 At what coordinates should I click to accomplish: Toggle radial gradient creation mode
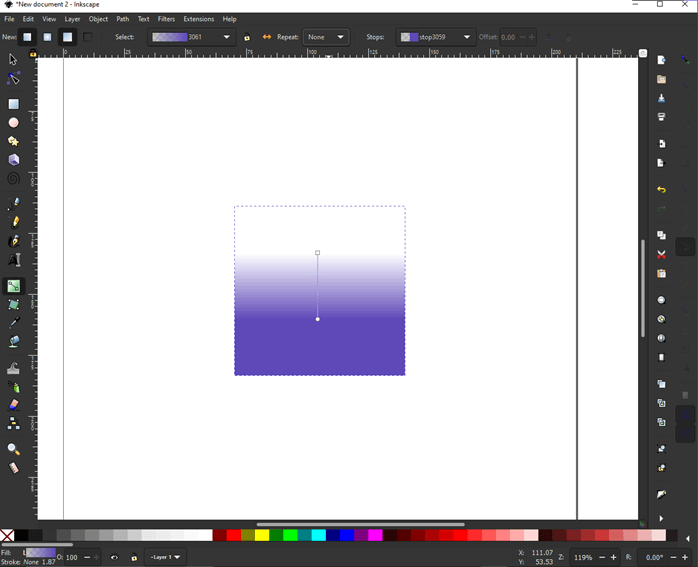[47, 37]
